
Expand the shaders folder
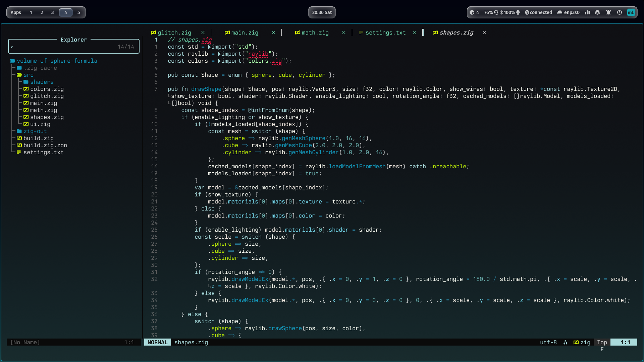click(42, 82)
